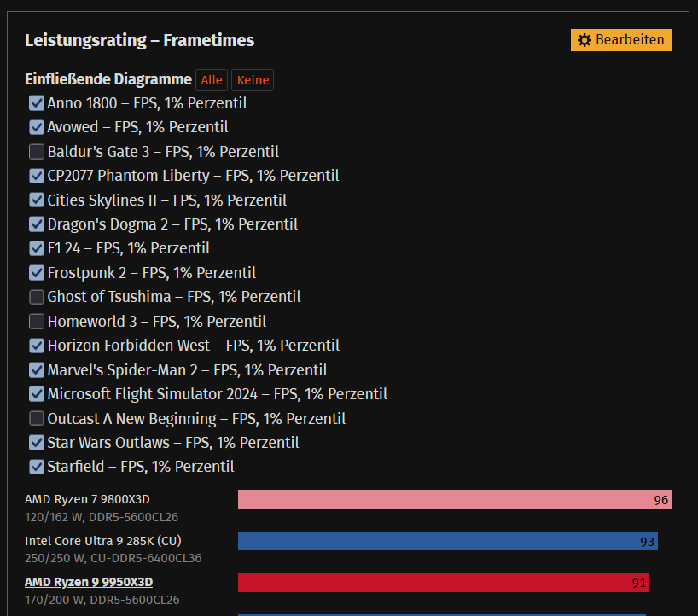The image size is (698, 616).
Task: Uncheck the Starfield checkbox
Action: 37,467
